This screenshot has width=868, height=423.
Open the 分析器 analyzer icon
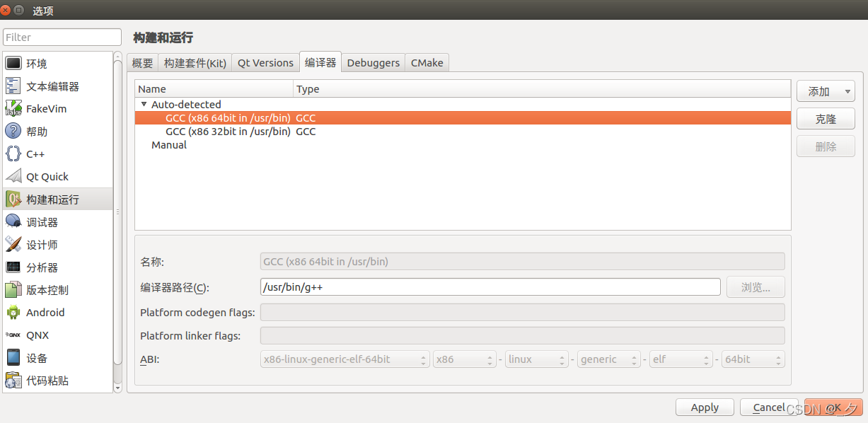click(13, 267)
